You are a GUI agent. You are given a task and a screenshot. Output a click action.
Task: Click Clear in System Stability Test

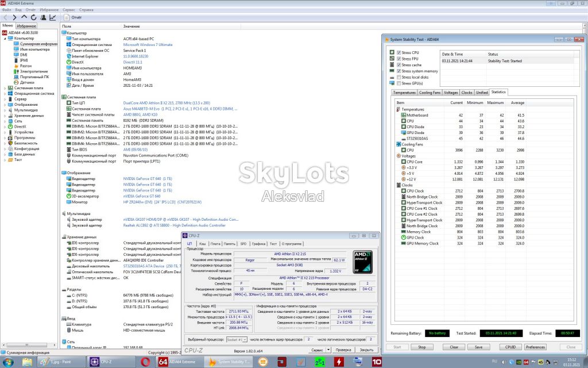pyautogui.click(x=454, y=347)
